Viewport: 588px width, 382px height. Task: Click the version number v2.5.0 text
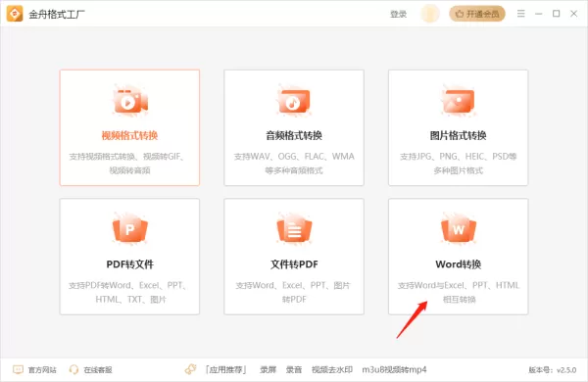(553, 370)
